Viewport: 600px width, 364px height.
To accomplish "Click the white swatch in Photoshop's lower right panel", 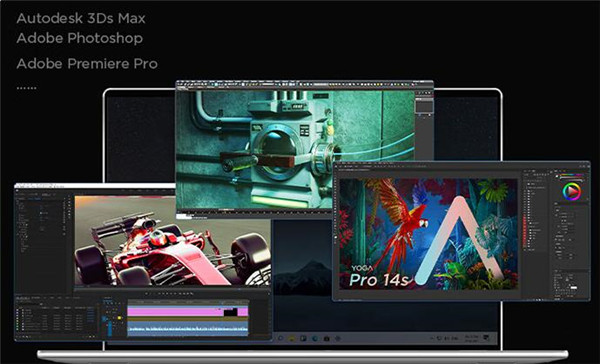I will point(574,287).
